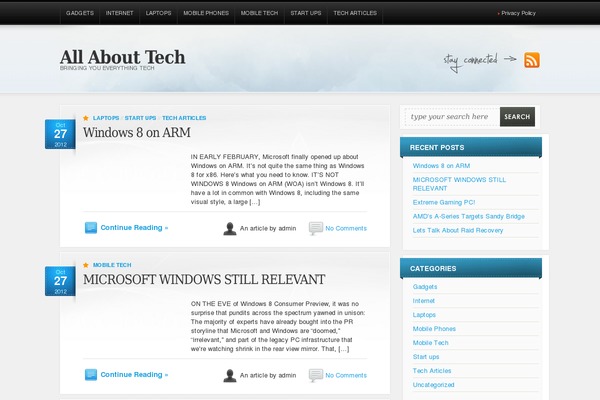
Task: Click the search text field
Action: [452, 117]
